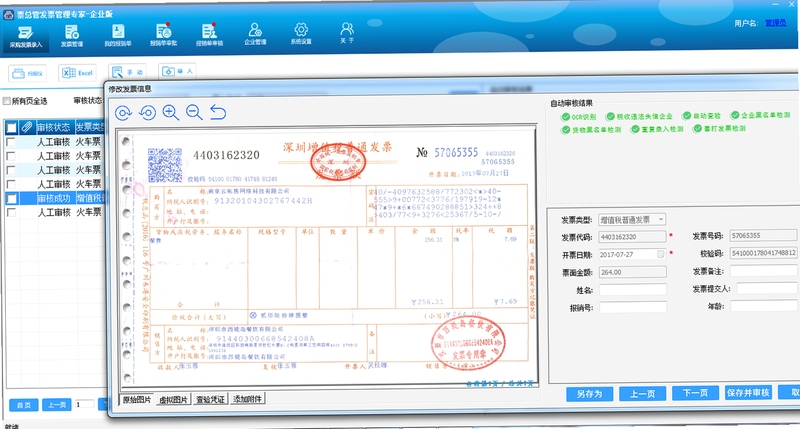The width and height of the screenshot is (800, 429).
Task: Click the 发票号码 input field
Action: (763, 235)
